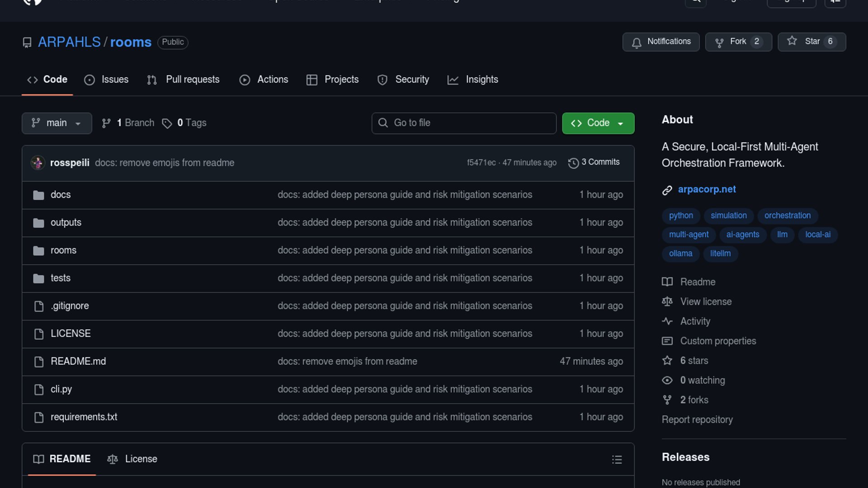Click the scale icon next to View license
Image resolution: width=868 pixels, height=488 pixels.
tap(667, 301)
